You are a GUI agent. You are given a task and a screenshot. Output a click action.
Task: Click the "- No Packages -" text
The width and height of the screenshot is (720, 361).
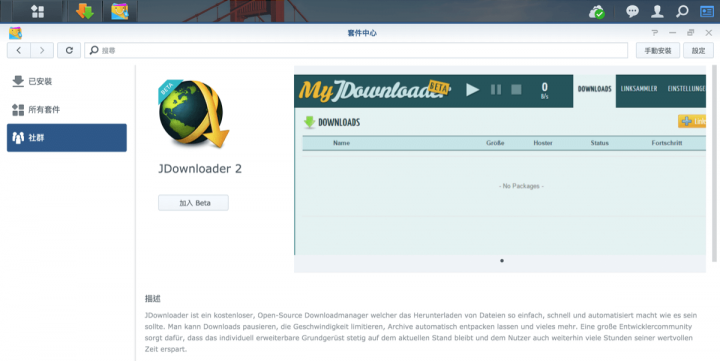521,186
